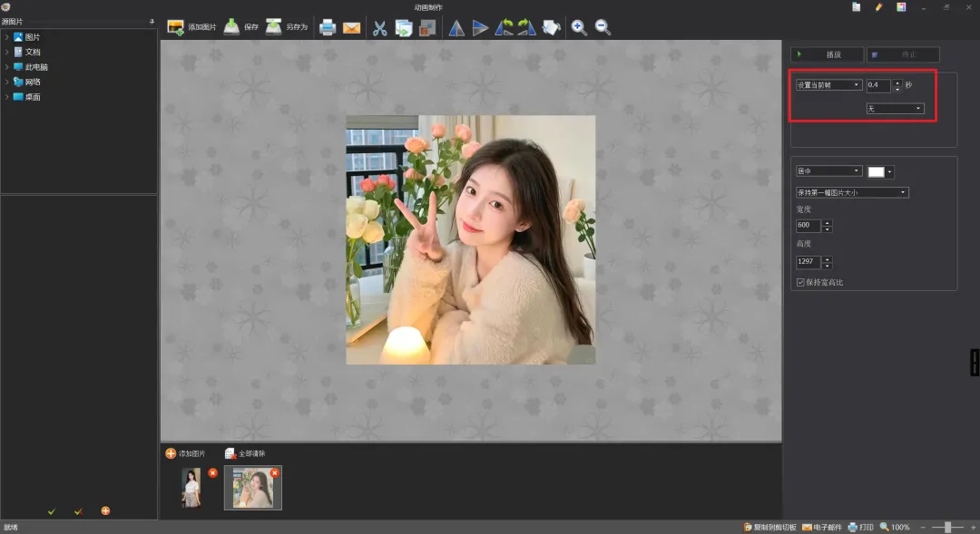This screenshot has height=534, width=980.
Task: Zoom out with magnifier minus icon
Action: [603, 27]
